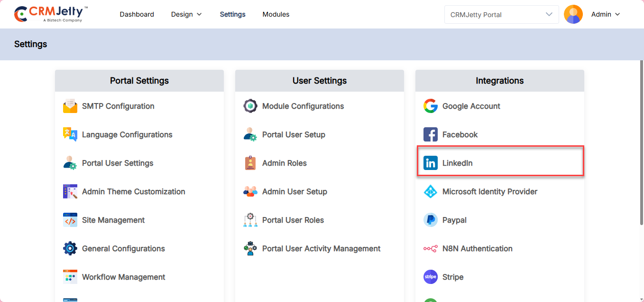Click the Admin profile avatar picture
Viewport: 644px width, 302px height.
[573, 14]
